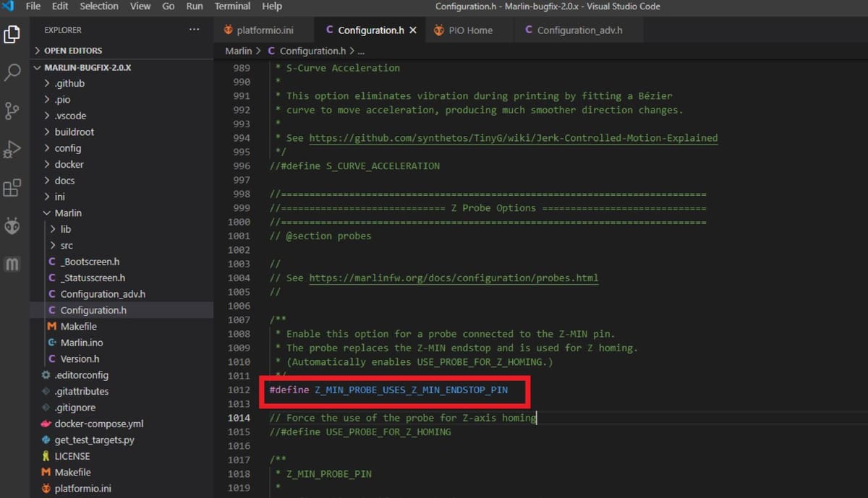Expand the .vscode folder

click(x=70, y=116)
